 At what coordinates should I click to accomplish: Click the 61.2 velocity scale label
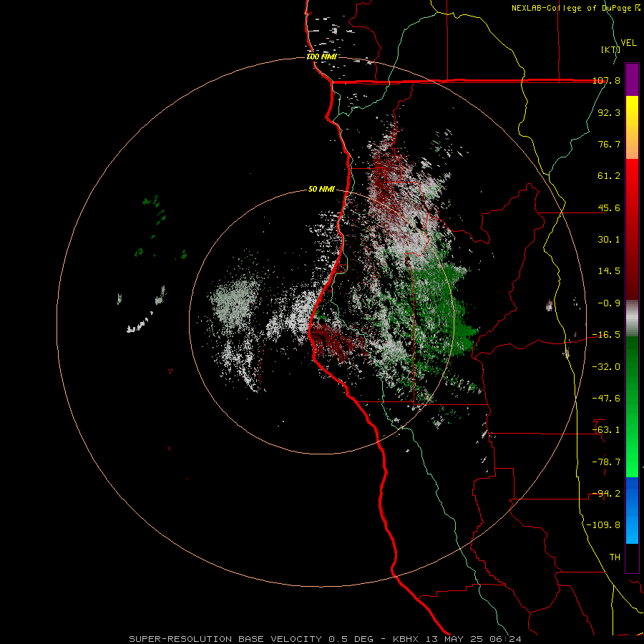pyautogui.click(x=609, y=176)
